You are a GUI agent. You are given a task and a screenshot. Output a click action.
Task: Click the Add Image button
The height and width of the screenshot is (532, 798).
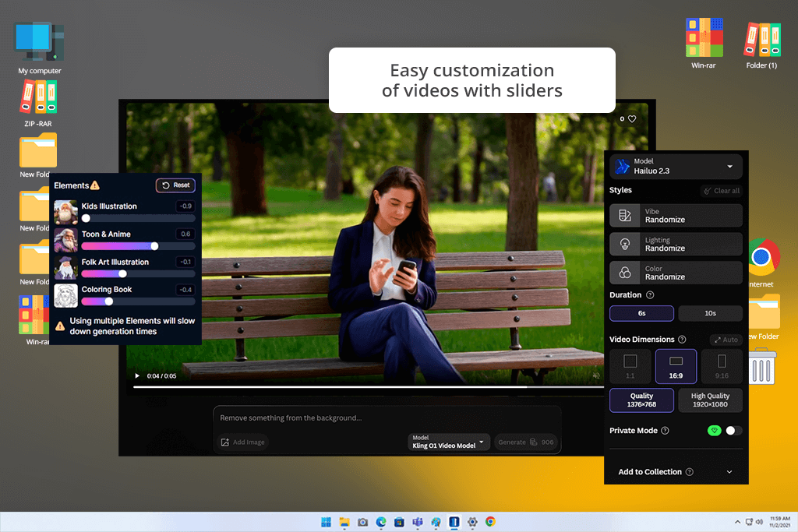pyautogui.click(x=243, y=442)
